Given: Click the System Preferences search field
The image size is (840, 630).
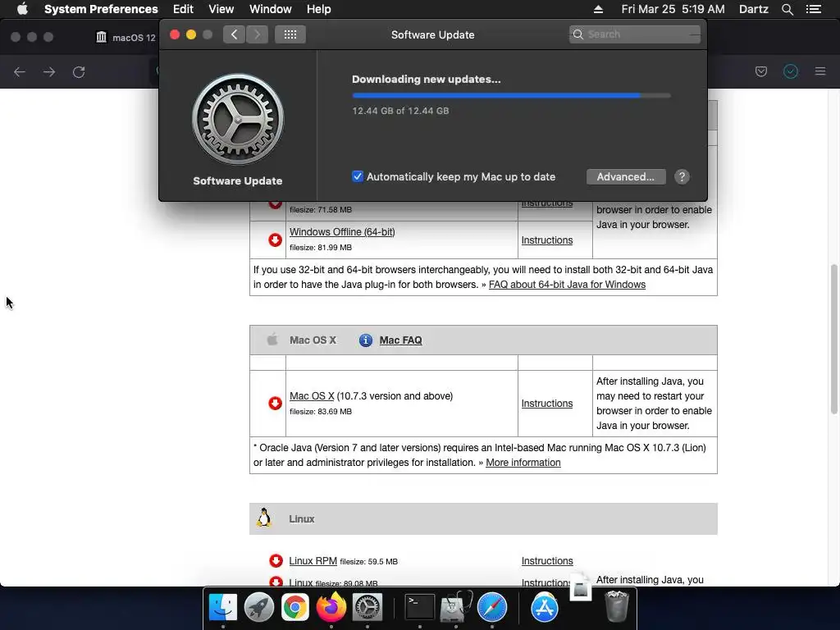Looking at the screenshot, I should pos(634,34).
